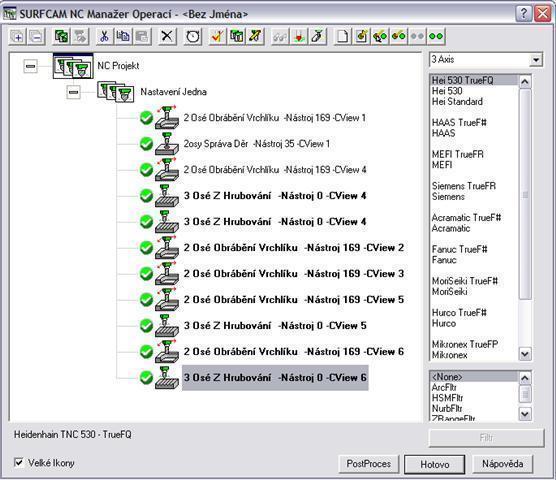The height and width of the screenshot is (480, 556).
Task: Select Mikronex TrueFP postprocessor
Action: tap(474, 344)
